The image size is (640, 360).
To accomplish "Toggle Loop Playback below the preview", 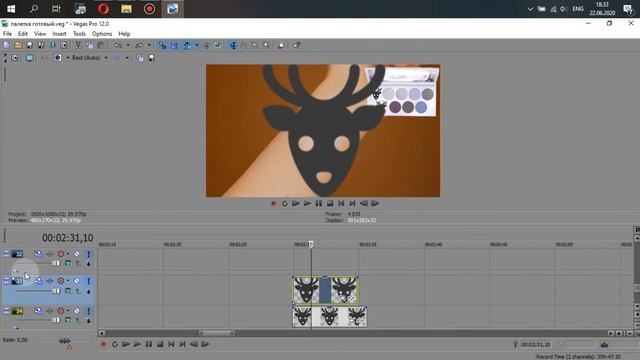I will [x=284, y=203].
